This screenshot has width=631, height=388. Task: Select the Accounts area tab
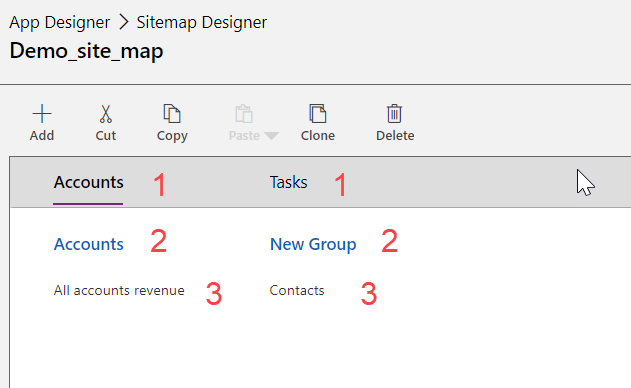pyautogui.click(x=89, y=182)
